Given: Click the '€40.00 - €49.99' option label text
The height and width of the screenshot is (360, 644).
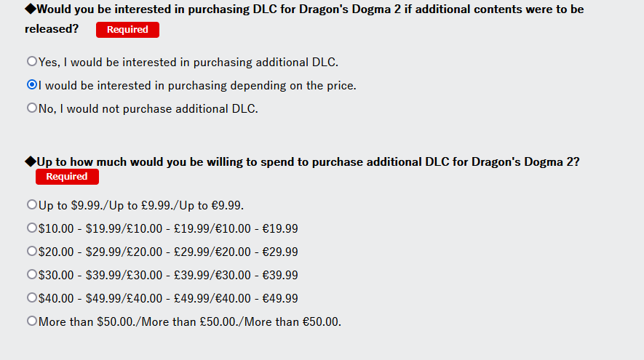Looking at the screenshot, I should [x=256, y=298].
